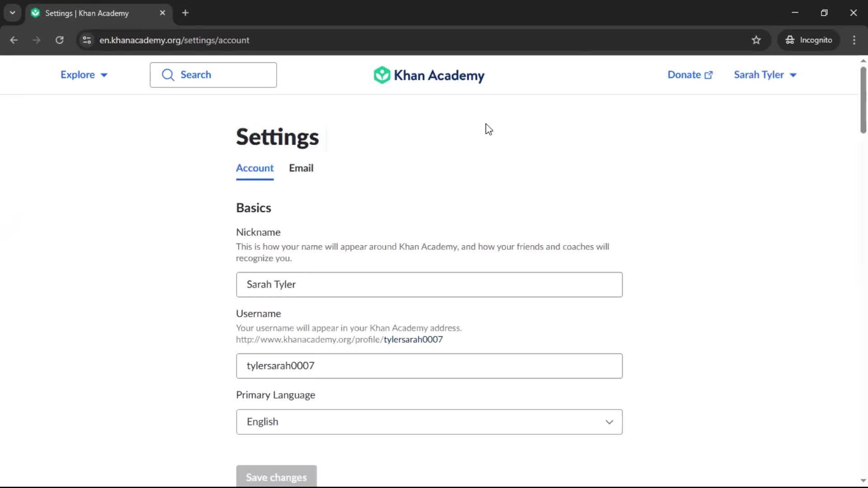Viewport: 868px width, 488px height.
Task: Click the Settings page heading
Action: tap(277, 137)
